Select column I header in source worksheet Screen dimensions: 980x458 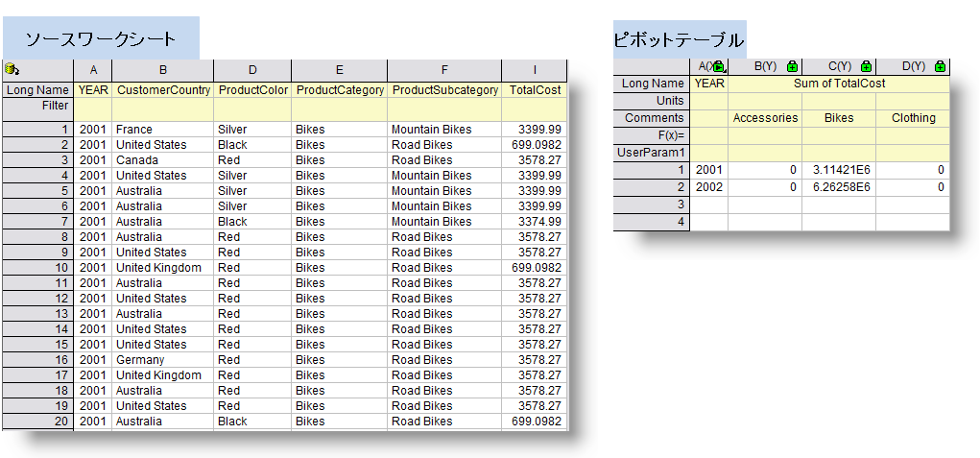tap(535, 70)
